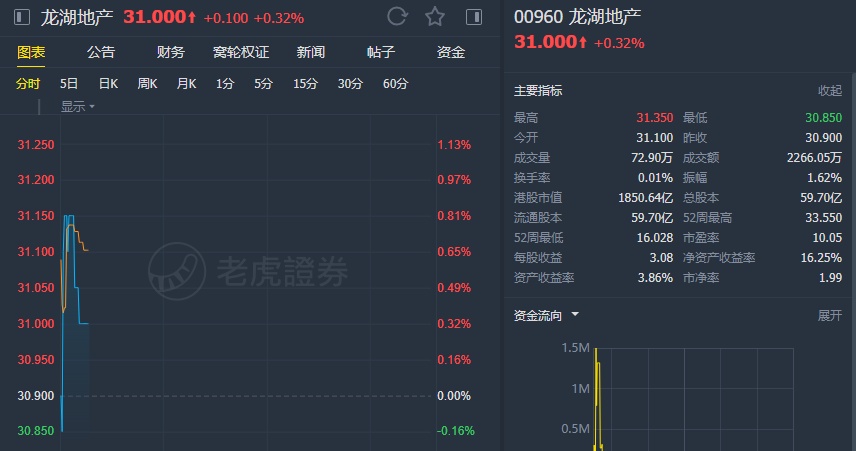Viewport: 856px width, 451px height.
Task: Select the 5日 chart period
Action: coord(69,84)
